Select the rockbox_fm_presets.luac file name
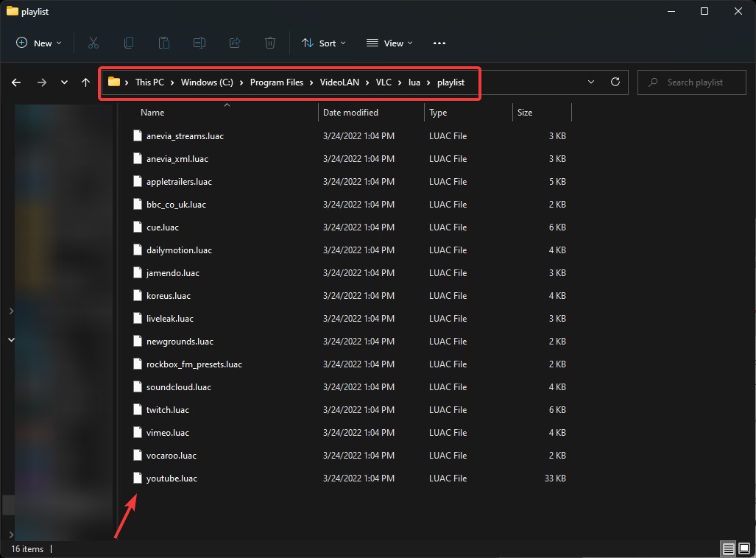This screenshot has height=558, width=756. (x=194, y=364)
